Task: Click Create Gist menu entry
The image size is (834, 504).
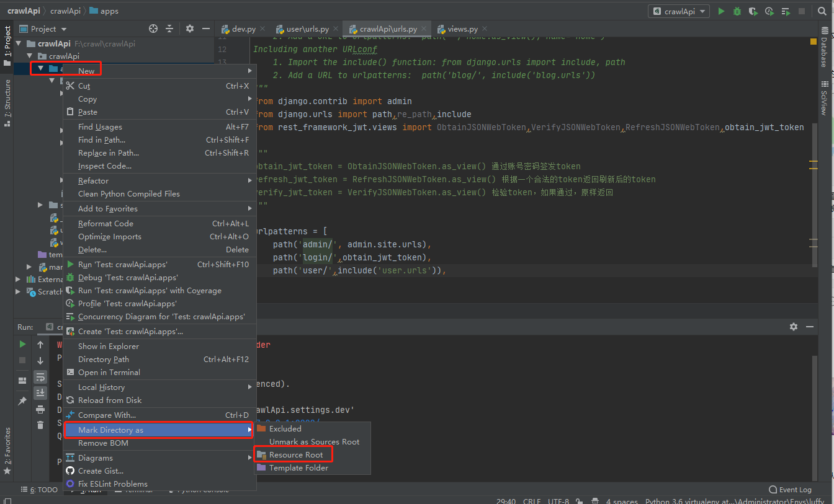Action: point(159,471)
